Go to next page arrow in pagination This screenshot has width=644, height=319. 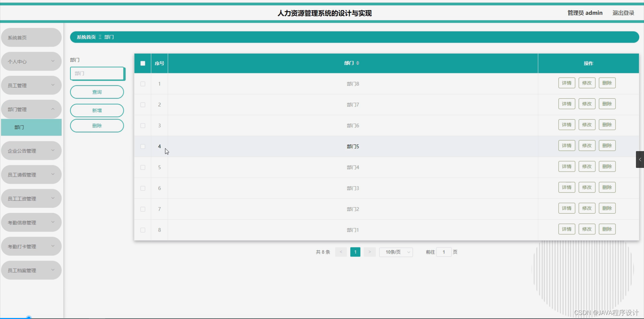pos(370,252)
